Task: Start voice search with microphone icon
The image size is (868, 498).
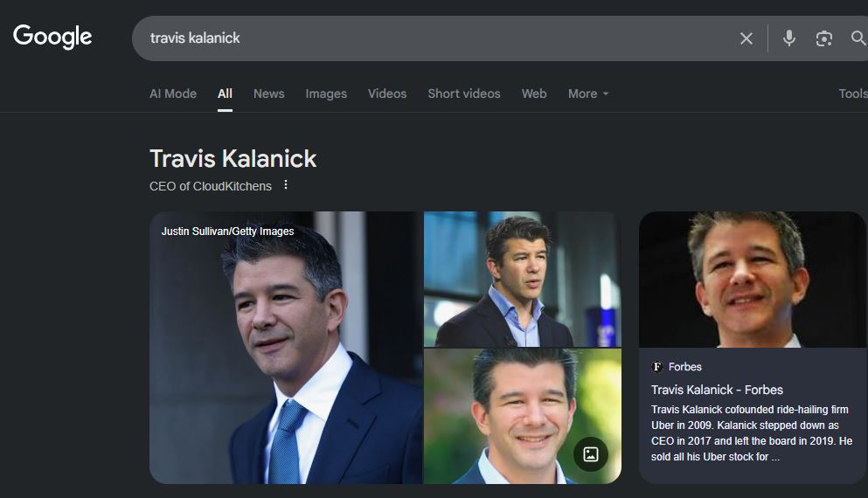Action: (x=788, y=38)
